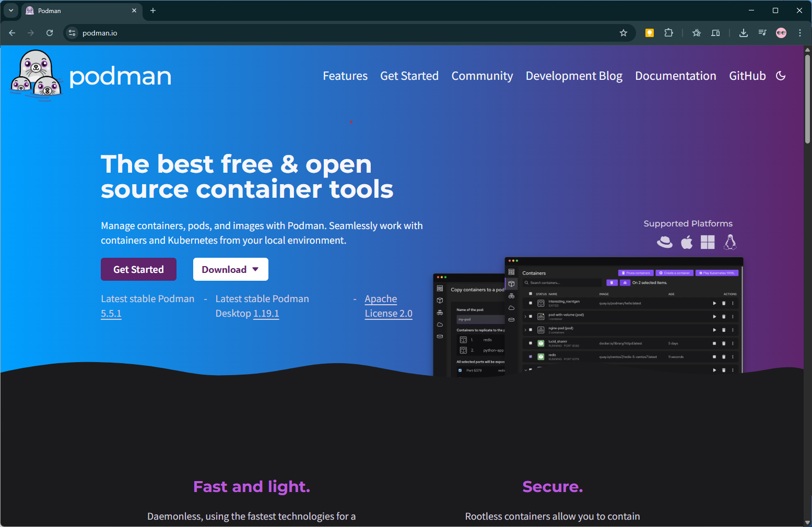Click the browser forward arrow
The width and height of the screenshot is (812, 527).
point(31,33)
